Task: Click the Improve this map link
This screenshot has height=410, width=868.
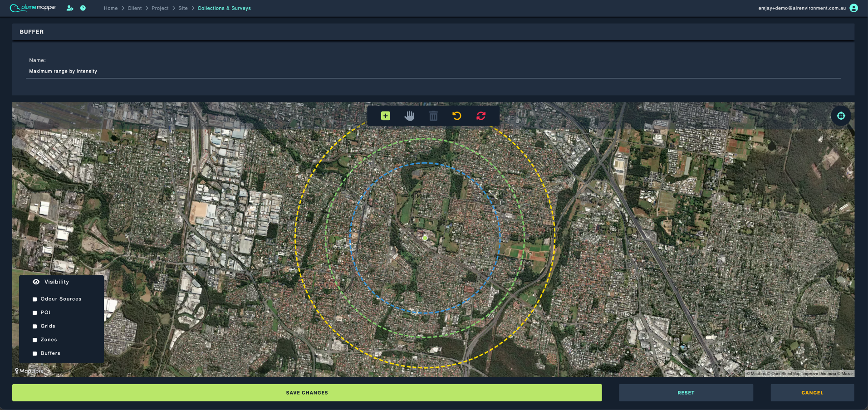Action: click(819, 374)
